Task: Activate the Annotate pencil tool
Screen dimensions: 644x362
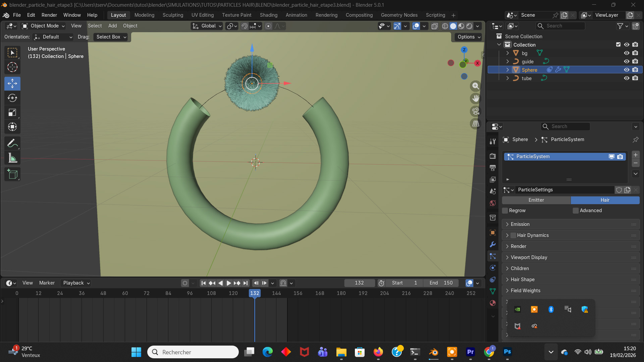Action: pyautogui.click(x=12, y=143)
